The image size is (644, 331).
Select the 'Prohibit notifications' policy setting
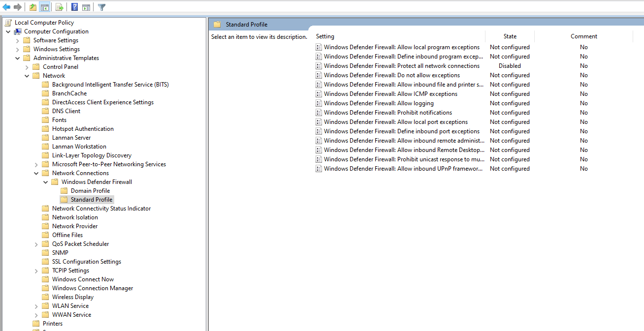387,113
